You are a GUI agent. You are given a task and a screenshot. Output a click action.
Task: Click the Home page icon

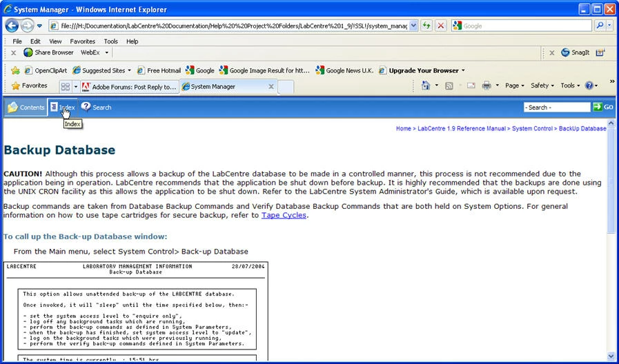(426, 85)
